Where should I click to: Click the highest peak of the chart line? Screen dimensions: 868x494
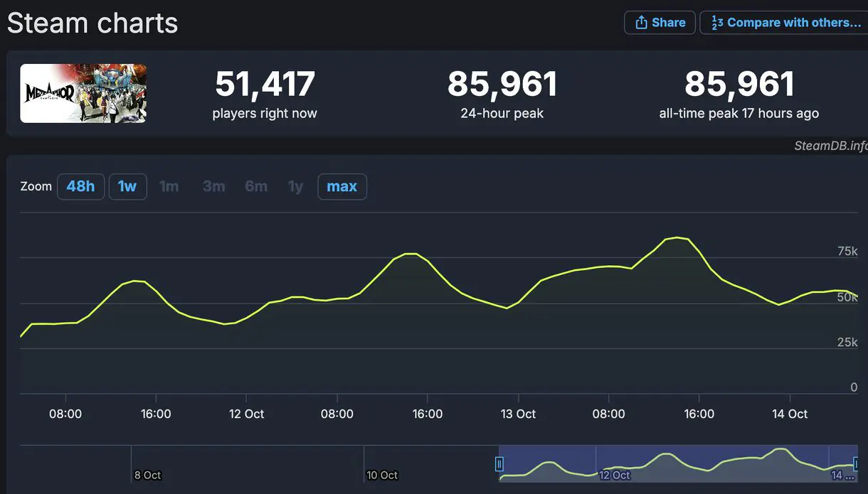click(677, 237)
